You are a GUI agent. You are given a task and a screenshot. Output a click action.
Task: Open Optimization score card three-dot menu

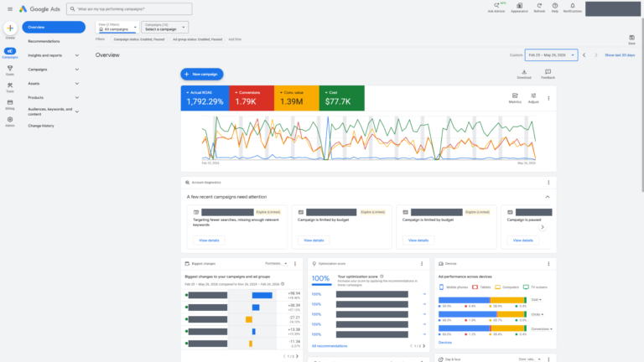click(422, 264)
